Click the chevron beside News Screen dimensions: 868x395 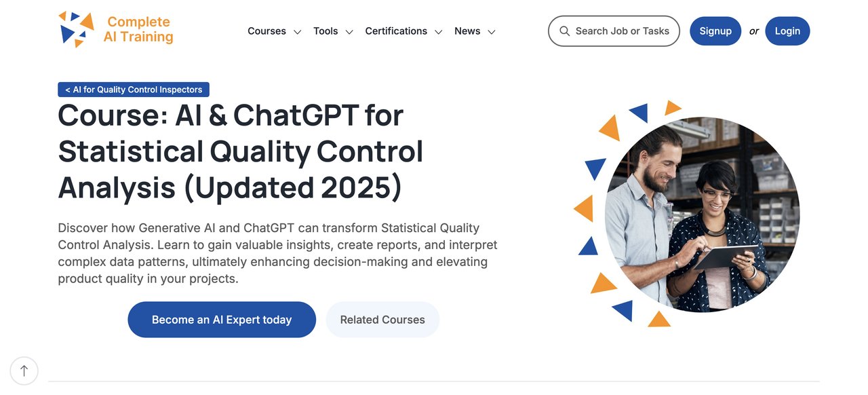492,31
